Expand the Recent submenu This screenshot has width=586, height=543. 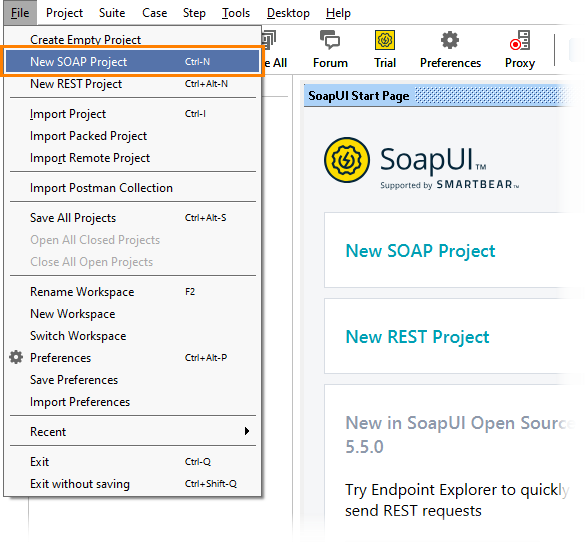pos(133,432)
